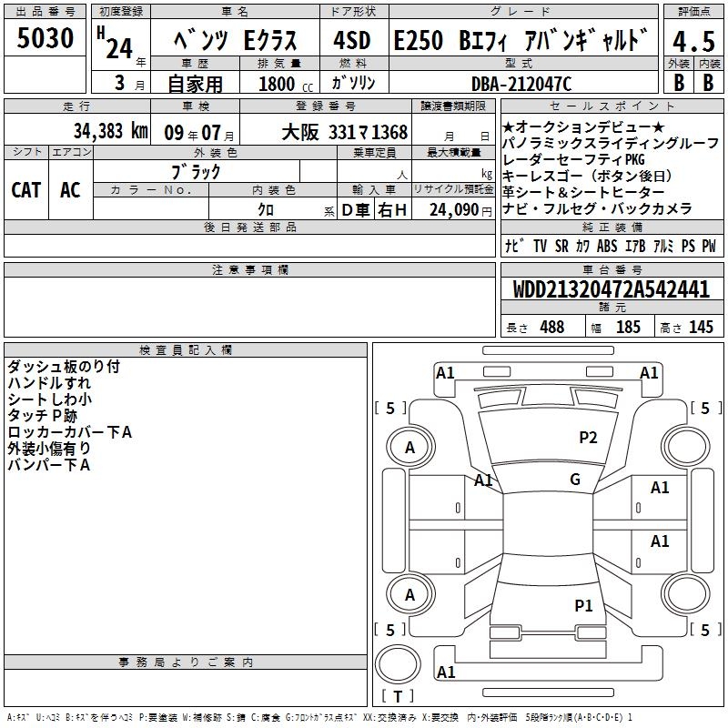Click the CAT shift type cell
This screenshot has width=728, height=728.
point(25,189)
